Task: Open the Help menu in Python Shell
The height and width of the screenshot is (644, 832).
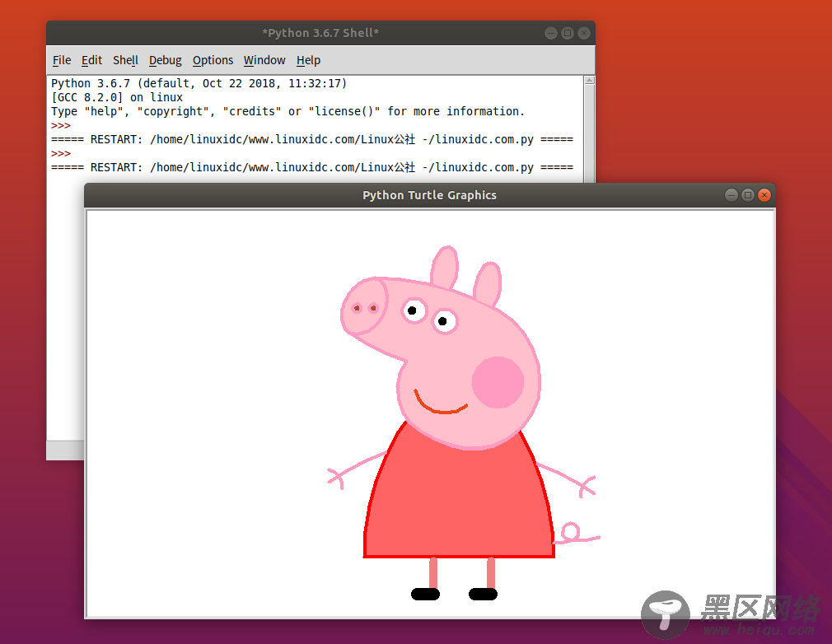Action: (x=308, y=60)
